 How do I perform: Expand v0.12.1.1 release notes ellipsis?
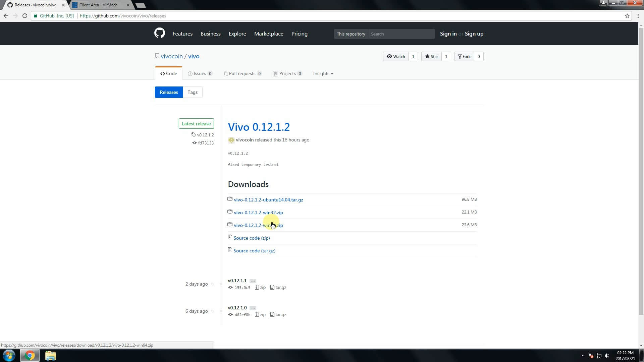point(253,281)
